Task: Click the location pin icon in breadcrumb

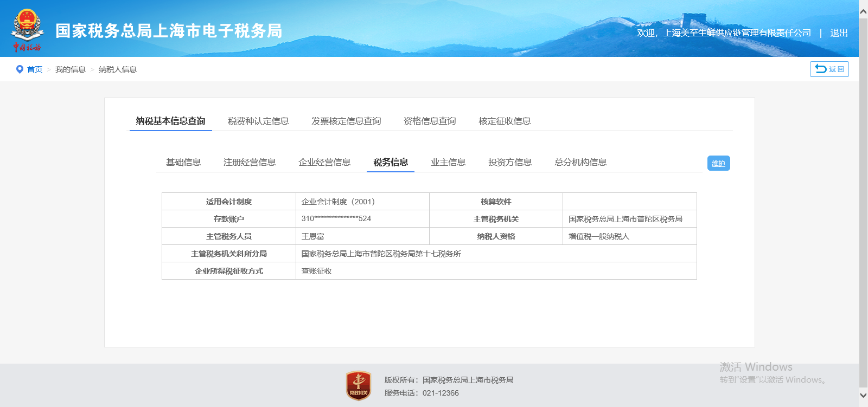Action: pos(20,69)
